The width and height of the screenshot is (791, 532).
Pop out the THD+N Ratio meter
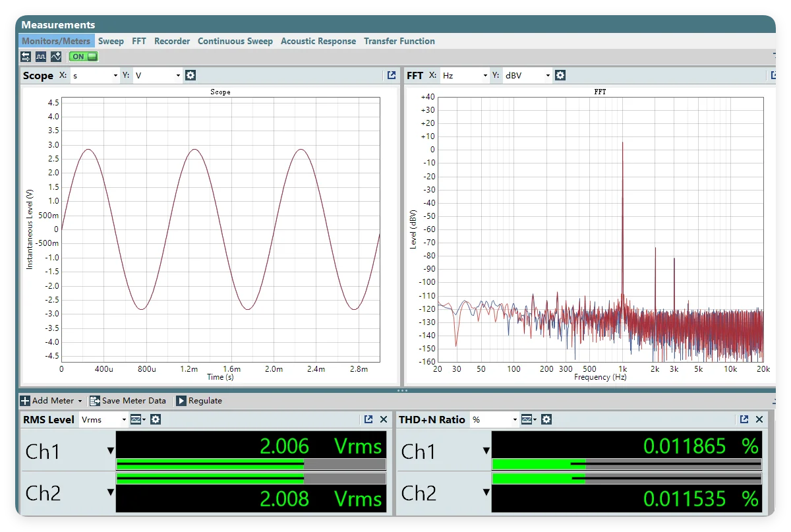point(744,419)
